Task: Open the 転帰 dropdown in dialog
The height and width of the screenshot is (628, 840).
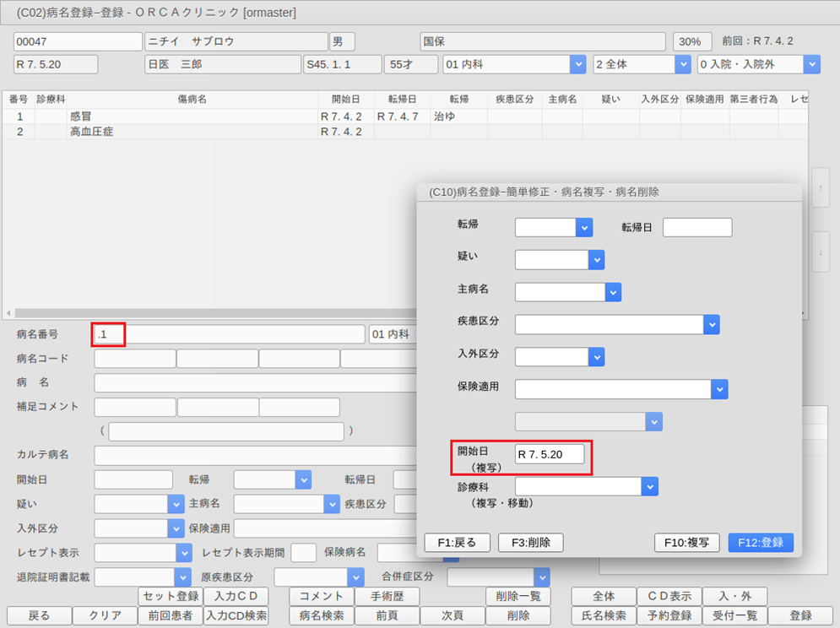Action: pyautogui.click(x=584, y=227)
